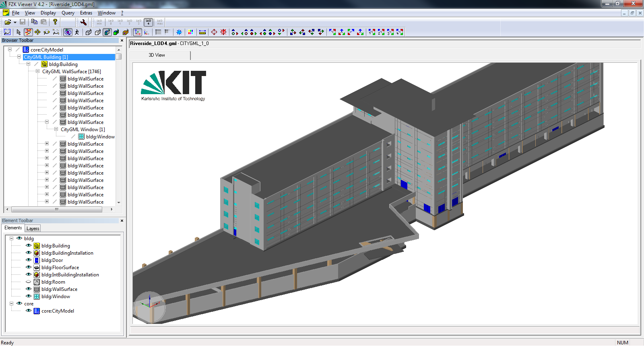
Task: Select multicolor cube display mode
Action: pos(126,32)
